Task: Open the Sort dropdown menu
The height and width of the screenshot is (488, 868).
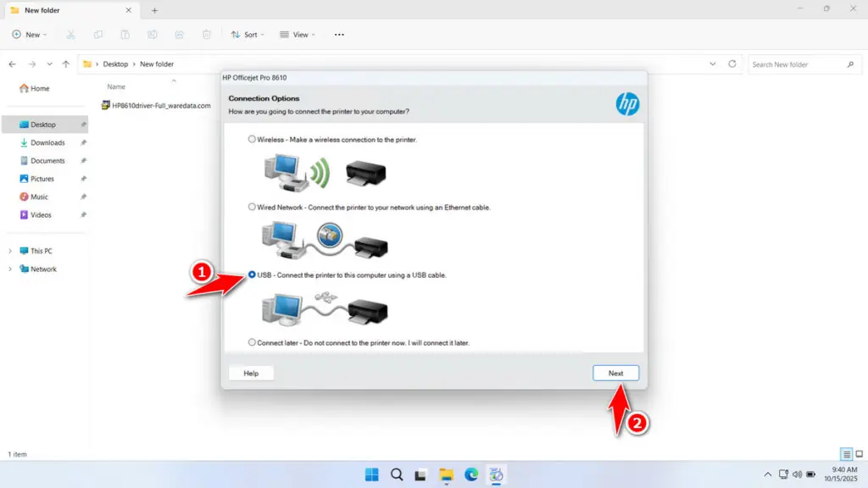Action: click(x=247, y=34)
